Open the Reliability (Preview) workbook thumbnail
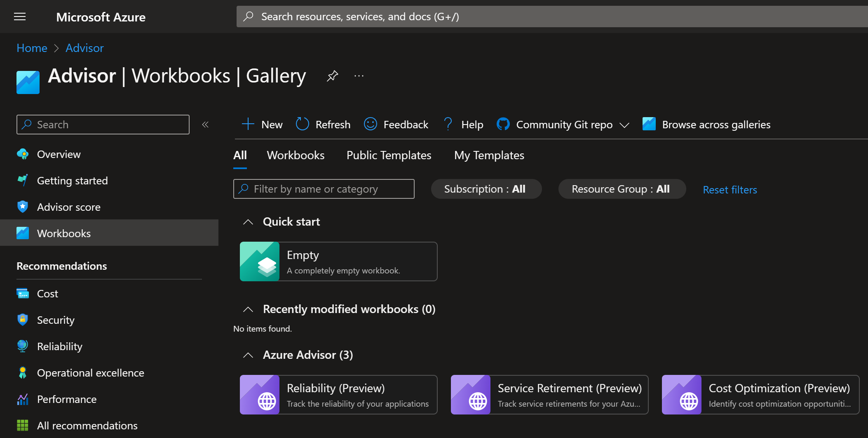The width and height of the screenshot is (868, 438). point(260,395)
